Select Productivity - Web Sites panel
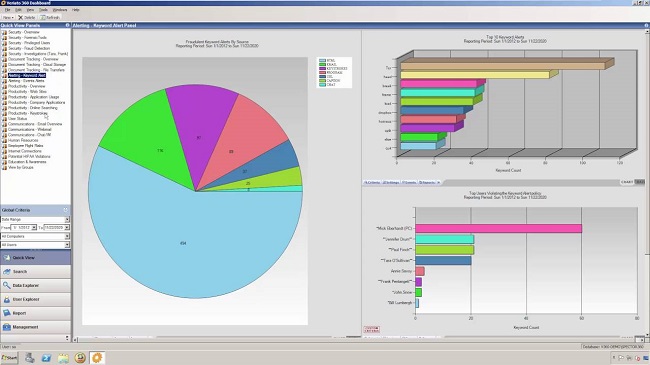Screen dimensions: 650x365 click(x=27, y=91)
